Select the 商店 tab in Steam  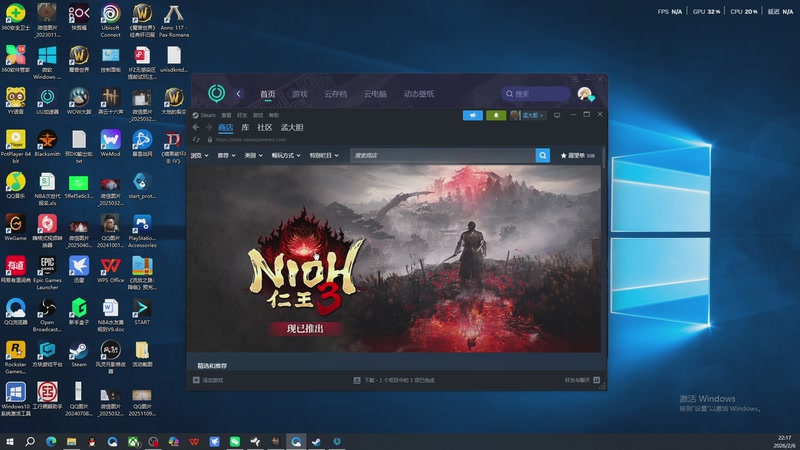pos(226,128)
